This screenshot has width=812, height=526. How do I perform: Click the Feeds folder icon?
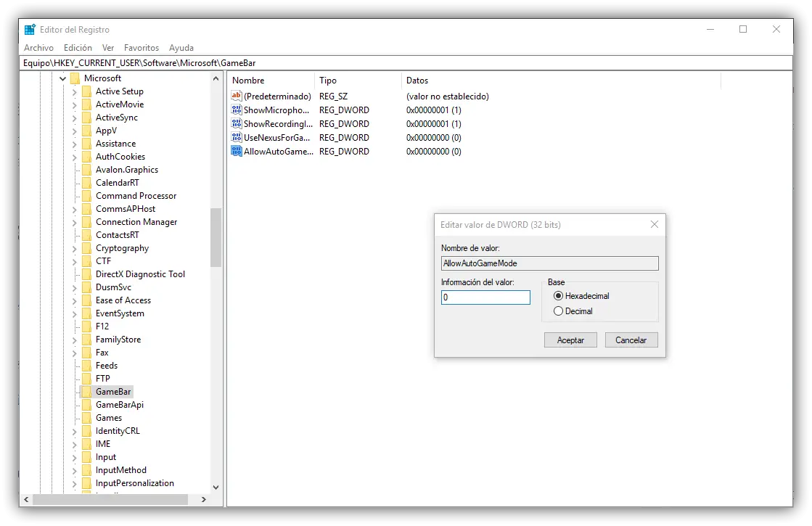(x=86, y=366)
